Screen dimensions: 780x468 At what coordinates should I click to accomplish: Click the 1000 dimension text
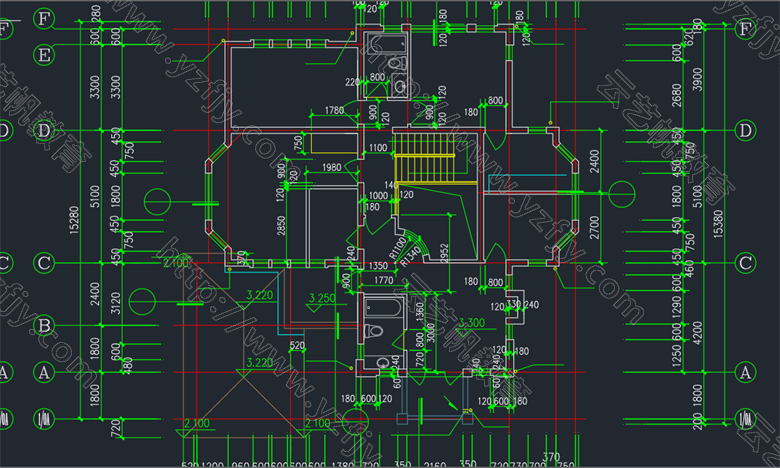coord(378,195)
